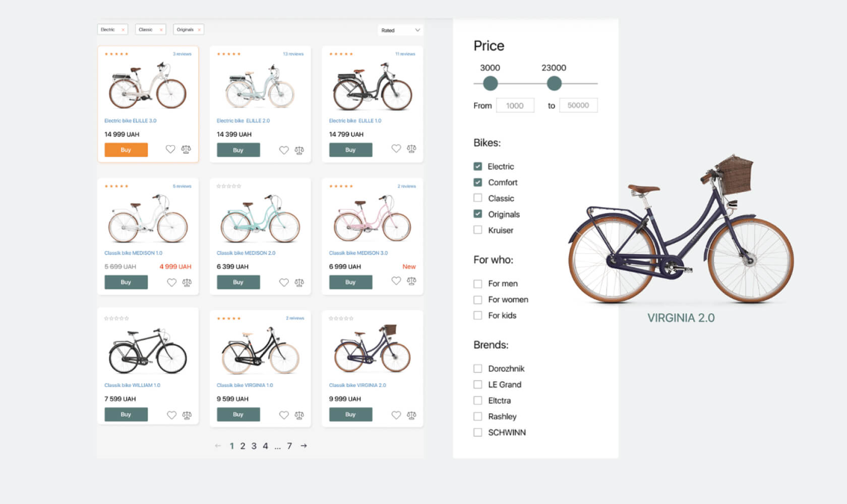
Task: Compare the ELILLE 2.0 electric bike
Action: pos(299,150)
